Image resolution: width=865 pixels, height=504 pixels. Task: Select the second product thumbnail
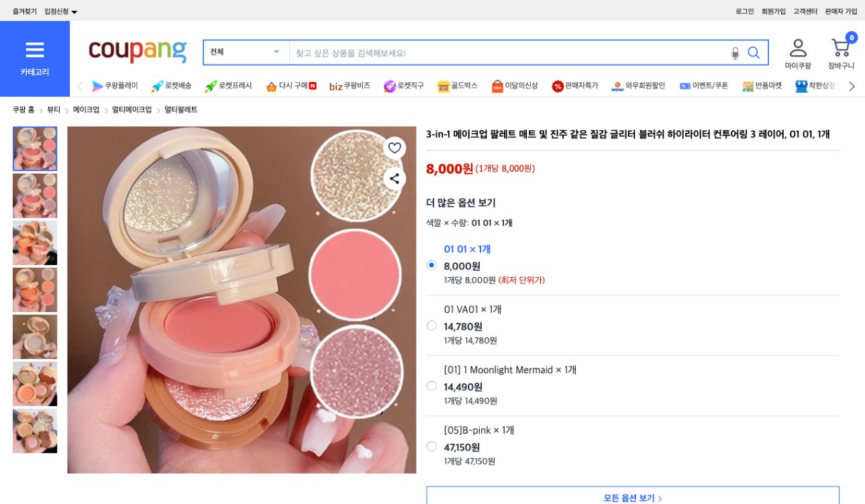35,195
